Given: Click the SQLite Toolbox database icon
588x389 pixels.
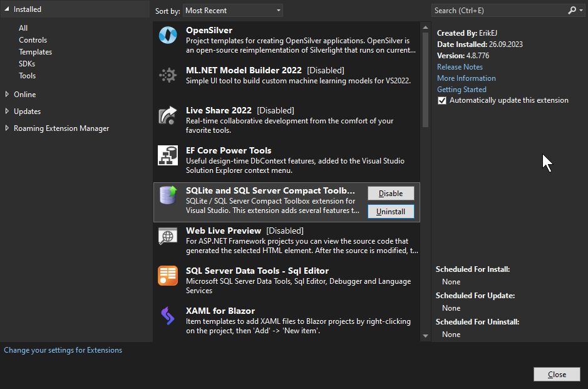Looking at the screenshot, I should (168, 195).
